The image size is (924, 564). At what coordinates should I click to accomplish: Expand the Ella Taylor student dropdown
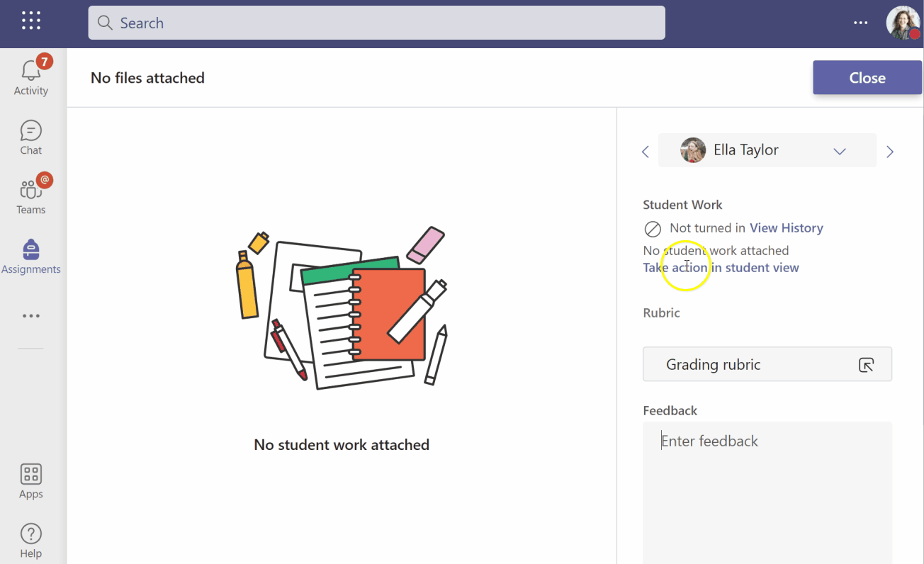[x=840, y=150]
